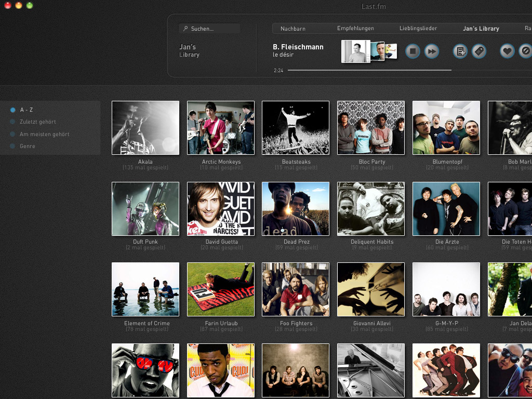This screenshot has width=532, height=399.
Task: Open the Dead Prez thumbnail
Action: point(296,209)
